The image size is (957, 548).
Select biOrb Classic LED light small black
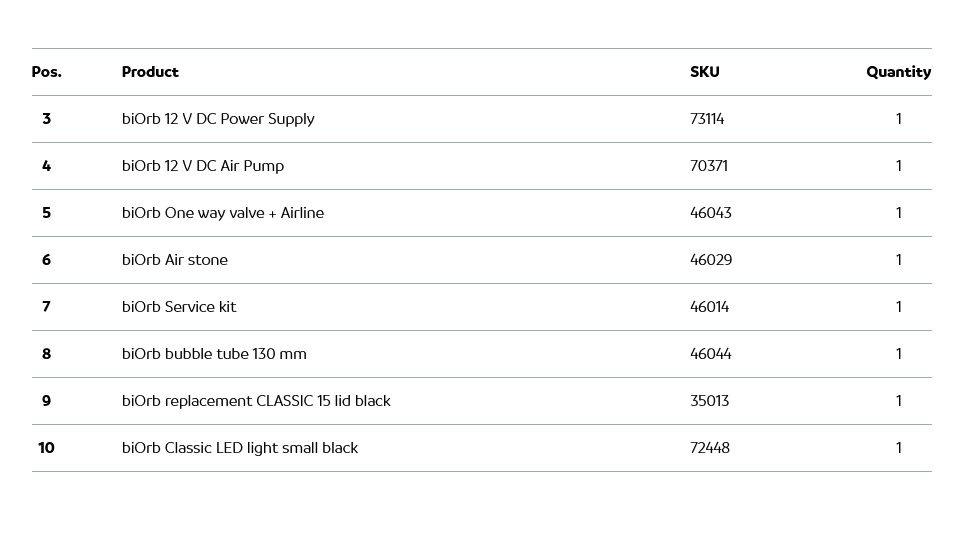(240, 448)
